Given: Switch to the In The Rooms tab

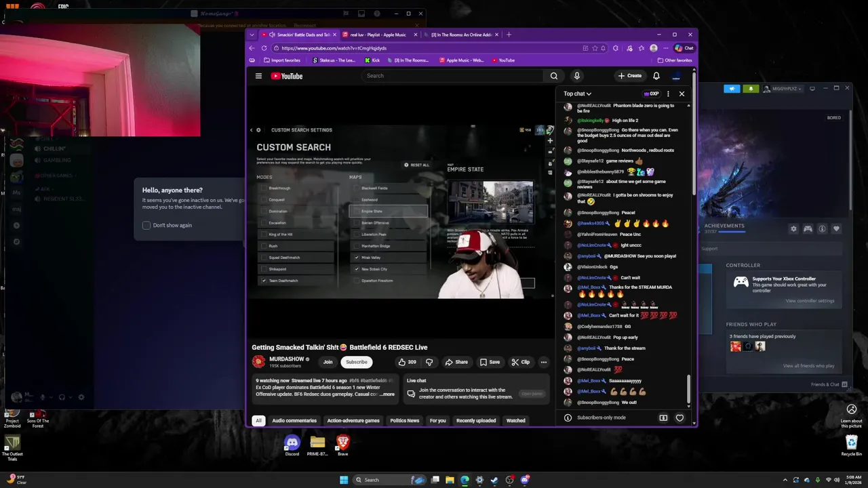Looking at the screenshot, I should pyautogui.click(x=462, y=35).
